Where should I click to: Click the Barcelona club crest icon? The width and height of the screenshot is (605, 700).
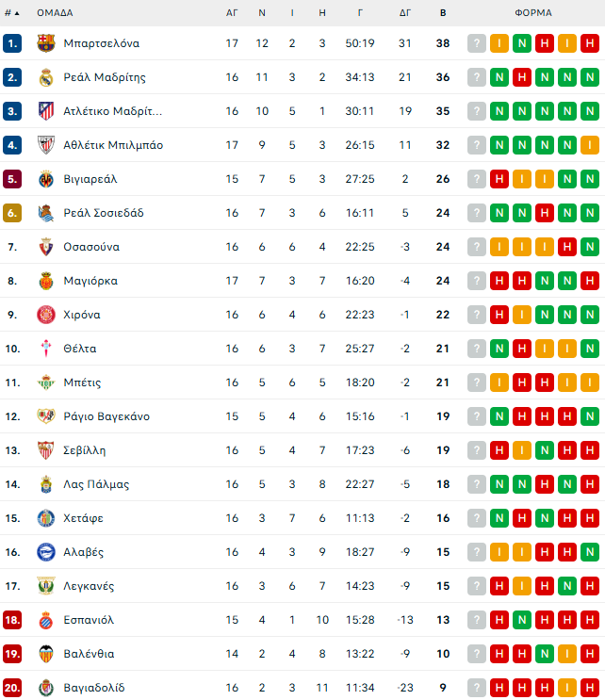point(45,43)
